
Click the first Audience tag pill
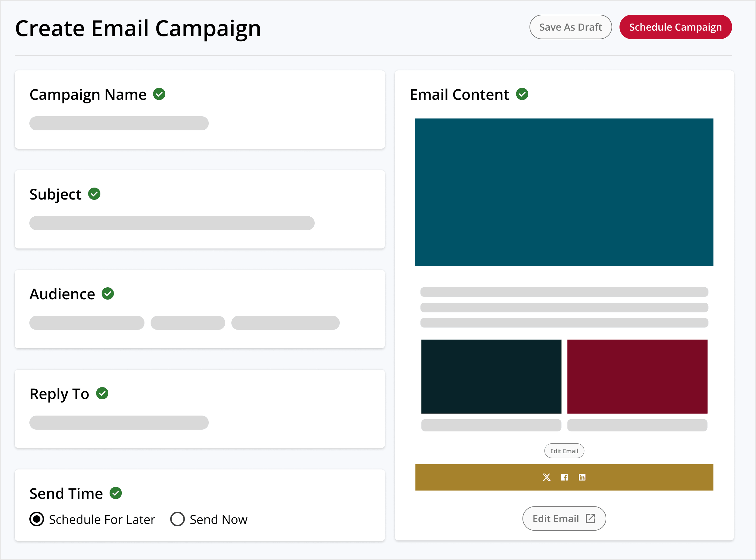[x=87, y=323]
